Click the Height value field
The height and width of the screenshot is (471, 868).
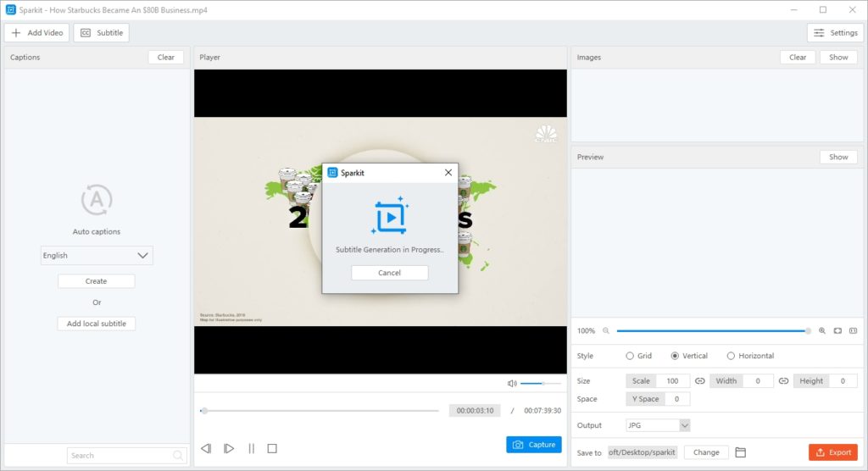(x=843, y=381)
